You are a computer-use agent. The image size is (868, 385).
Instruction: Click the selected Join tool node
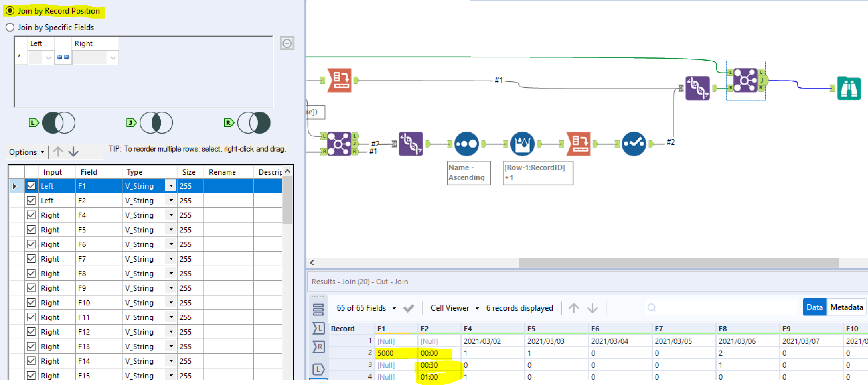(745, 80)
